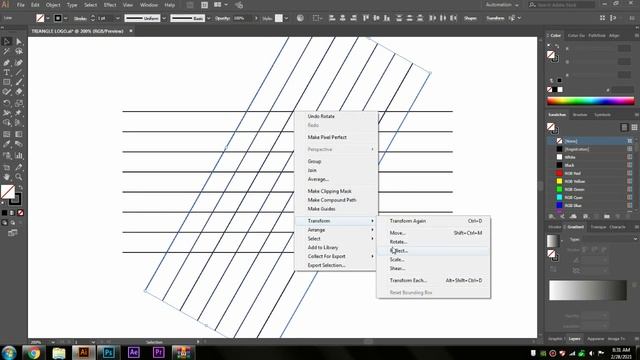Select the Eyedropper tool

coord(7,144)
